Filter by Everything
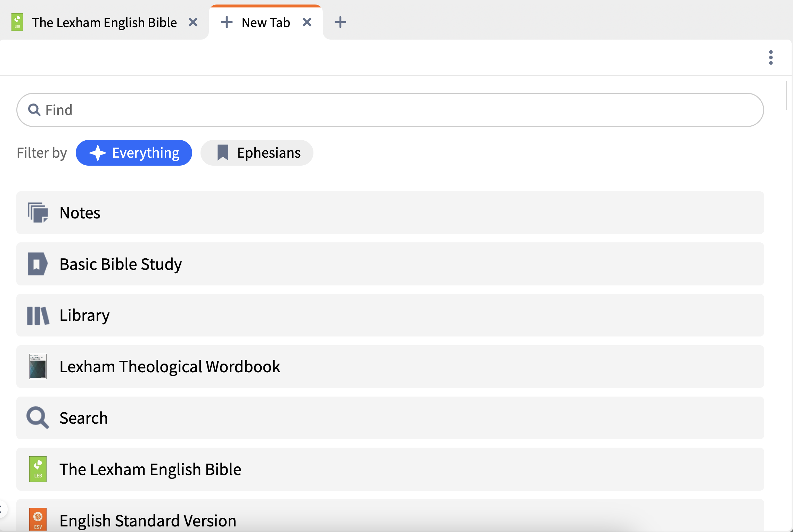793x532 pixels. 134,153
